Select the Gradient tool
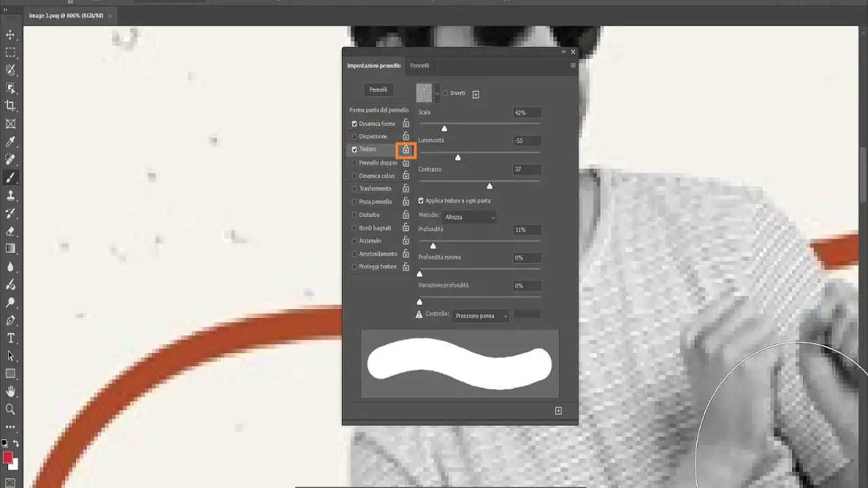The height and width of the screenshot is (488, 868). (x=10, y=249)
